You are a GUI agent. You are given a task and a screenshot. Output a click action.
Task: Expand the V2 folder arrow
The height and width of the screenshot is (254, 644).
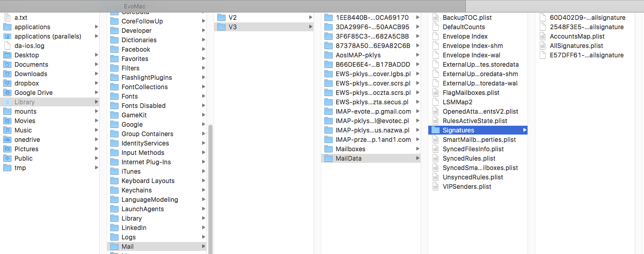click(x=311, y=18)
